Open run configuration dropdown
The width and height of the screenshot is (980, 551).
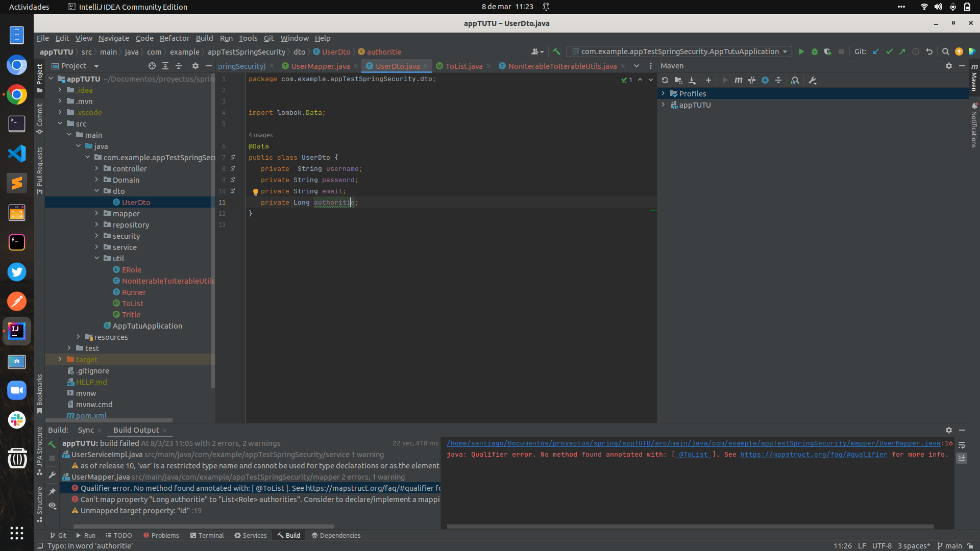pos(785,52)
